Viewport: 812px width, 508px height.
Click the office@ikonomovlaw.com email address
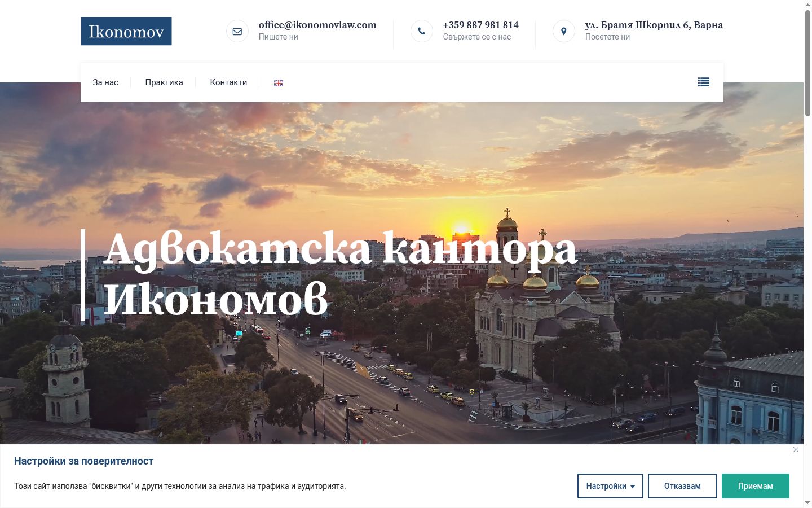point(317,25)
